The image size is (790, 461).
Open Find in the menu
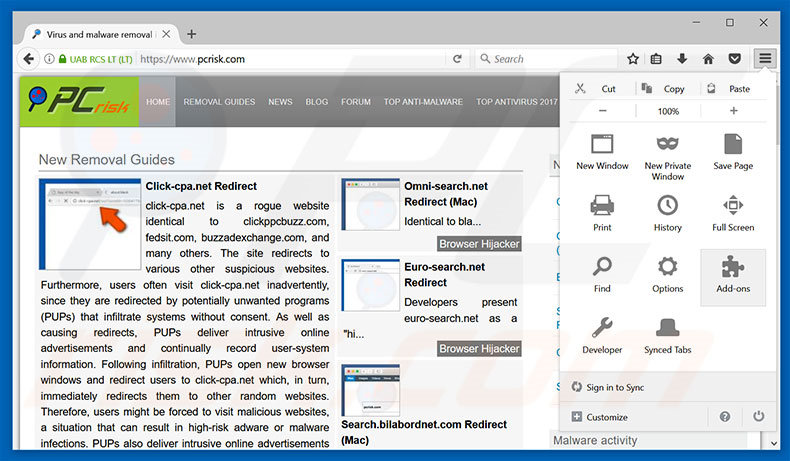(x=602, y=275)
